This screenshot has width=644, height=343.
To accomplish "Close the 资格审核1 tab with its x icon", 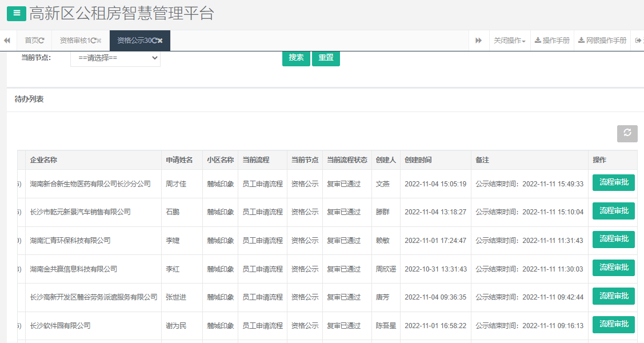I will pyautogui.click(x=99, y=41).
